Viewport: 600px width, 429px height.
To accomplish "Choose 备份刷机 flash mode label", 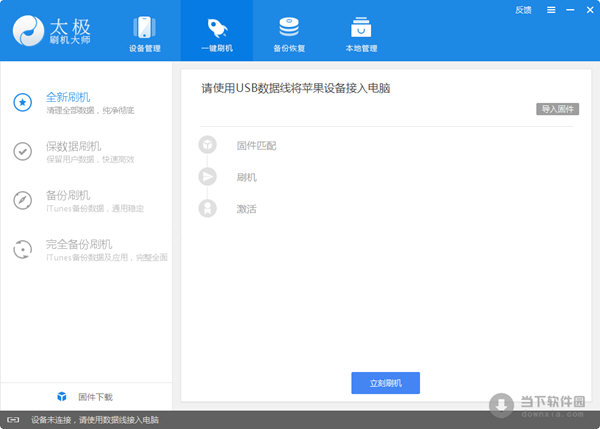I will [68, 195].
